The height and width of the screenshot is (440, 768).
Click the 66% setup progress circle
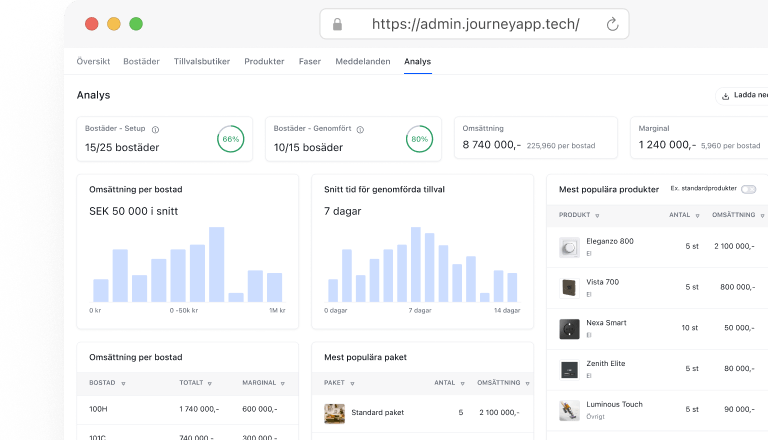[230, 139]
